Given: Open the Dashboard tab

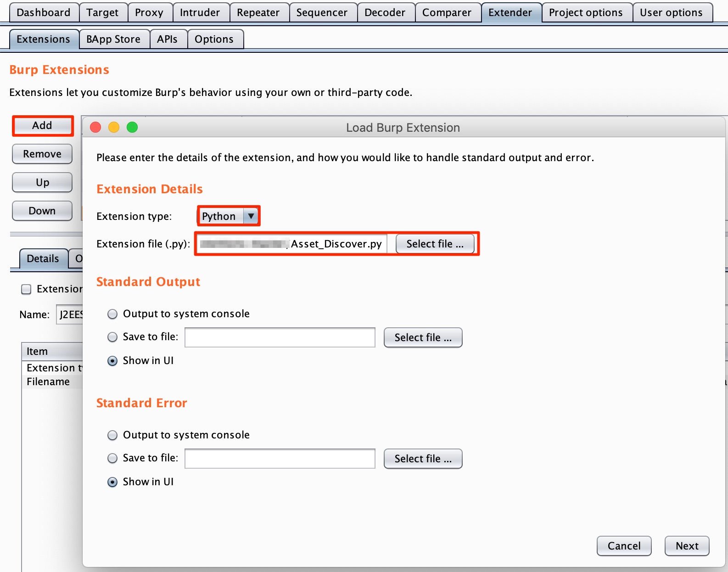Looking at the screenshot, I should pos(44,12).
